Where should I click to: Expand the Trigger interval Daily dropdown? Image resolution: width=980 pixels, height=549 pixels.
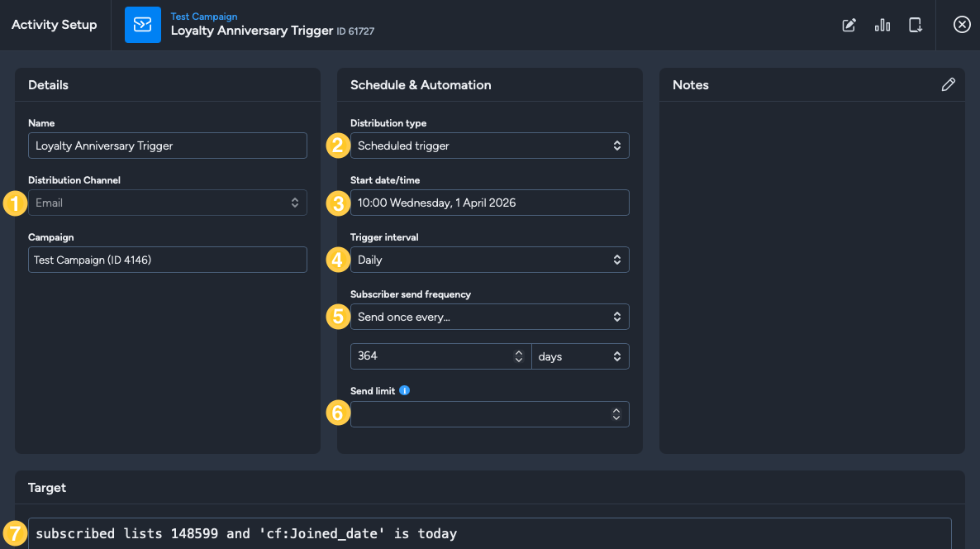click(489, 260)
